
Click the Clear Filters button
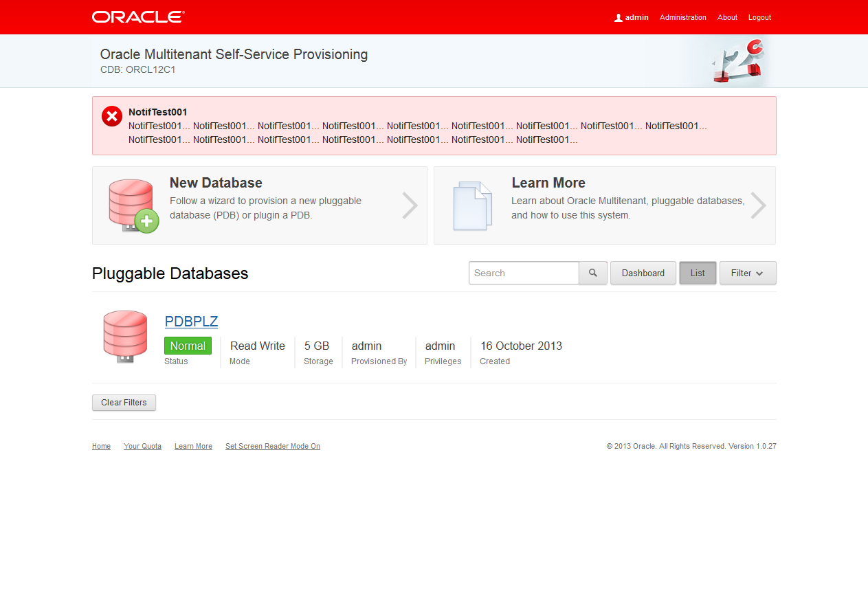tap(124, 403)
